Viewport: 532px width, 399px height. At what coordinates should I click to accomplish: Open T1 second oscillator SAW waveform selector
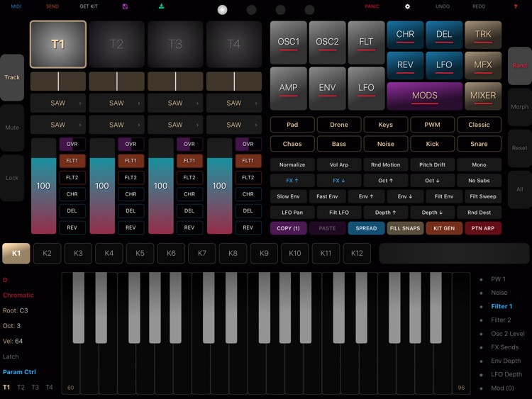[x=58, y=125]
